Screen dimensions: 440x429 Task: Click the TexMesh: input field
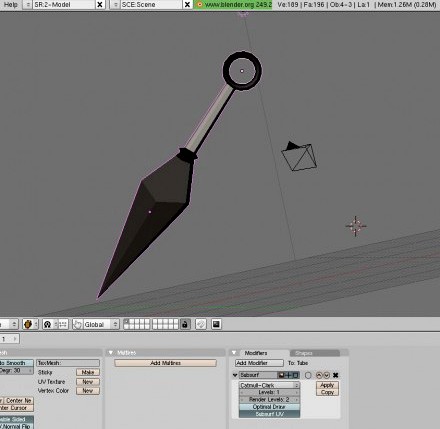coord(68,363)
